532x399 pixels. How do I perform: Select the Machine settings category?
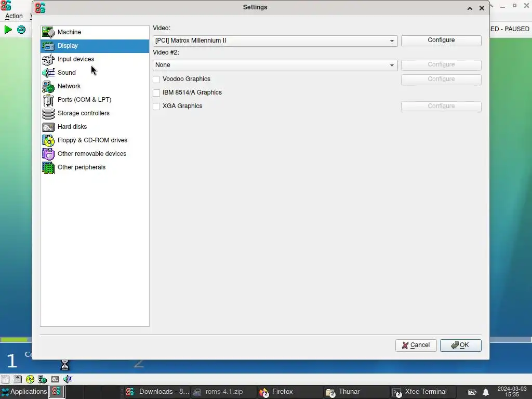95,32
